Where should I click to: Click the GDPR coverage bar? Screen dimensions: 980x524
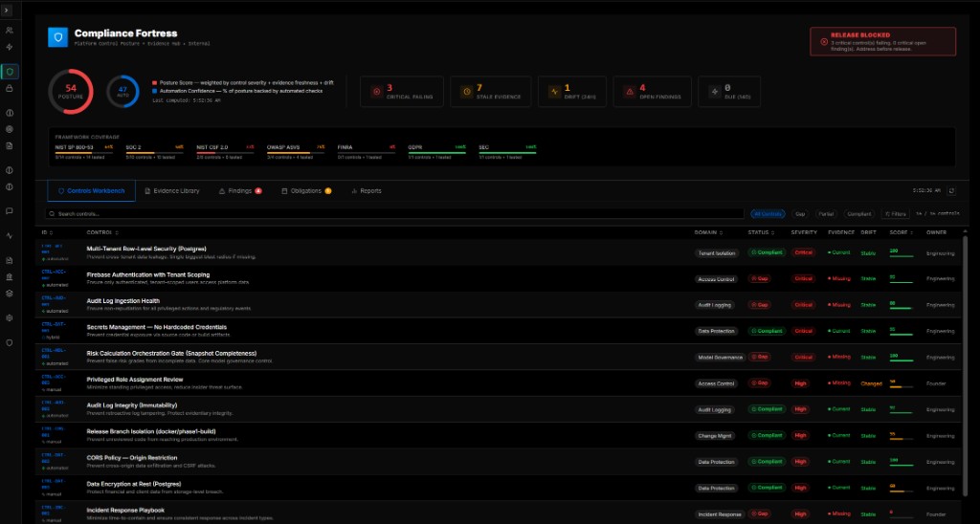[437, 152]
